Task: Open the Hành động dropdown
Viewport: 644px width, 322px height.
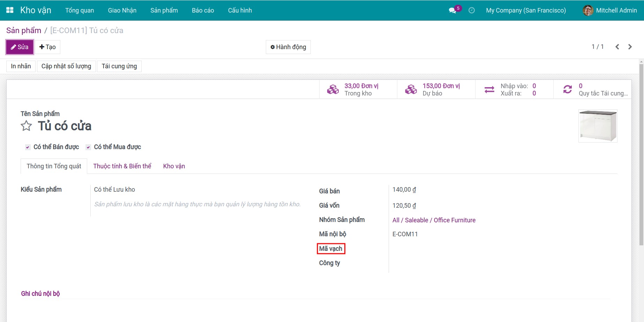Action: pyautogui.click(x=288, y=47)
